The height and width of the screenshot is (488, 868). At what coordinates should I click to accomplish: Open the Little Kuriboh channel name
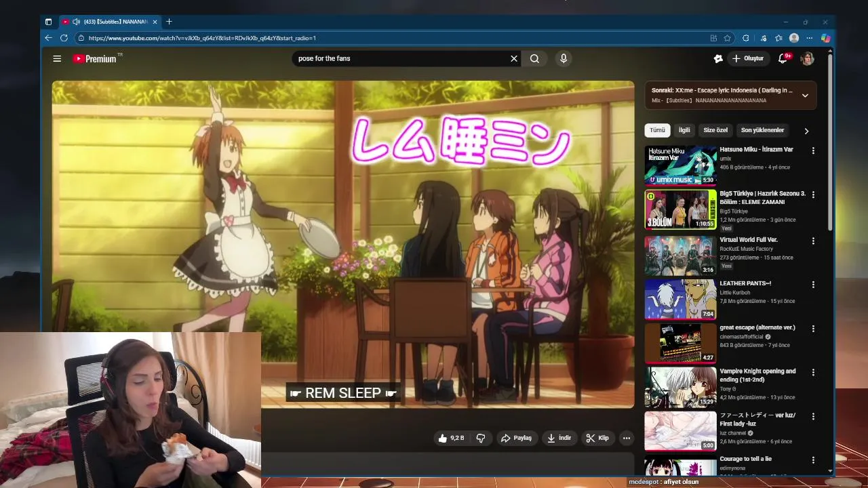click(x=736, y=292)
